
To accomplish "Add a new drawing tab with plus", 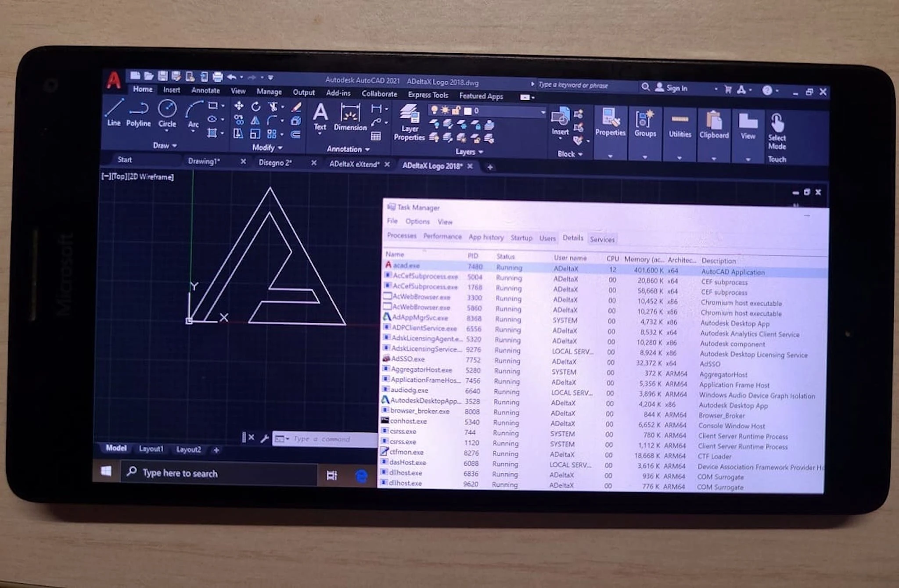I will click(490, 167).
